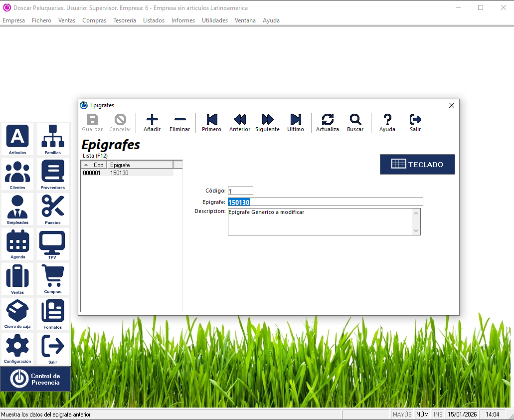Jump to the Ultimo record
This screenshot has width=514, height=420.
click(296, 123)
